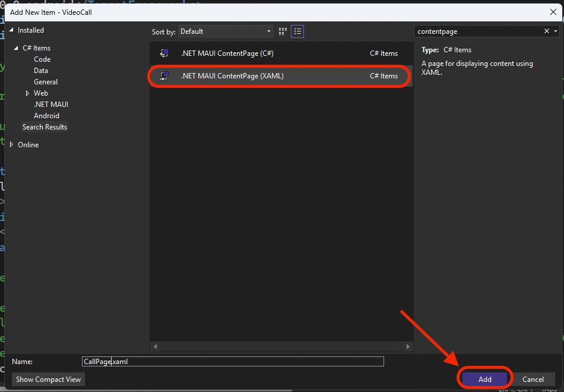Open the search options dropdown arrow
The height and width of the screenshot is (392, 564).
[x=556, y=31]
